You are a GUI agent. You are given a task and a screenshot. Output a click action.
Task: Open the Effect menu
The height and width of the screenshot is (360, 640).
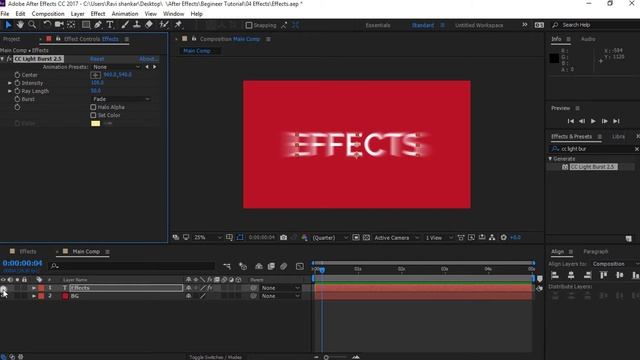98,14
